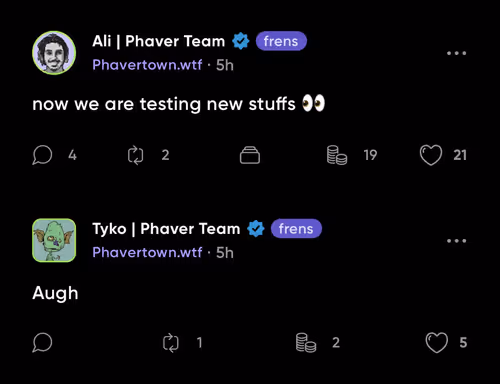Screen dimensions: 500x384
Task: Click the frens badge next to Tyko
Action: tap(296, 229)
